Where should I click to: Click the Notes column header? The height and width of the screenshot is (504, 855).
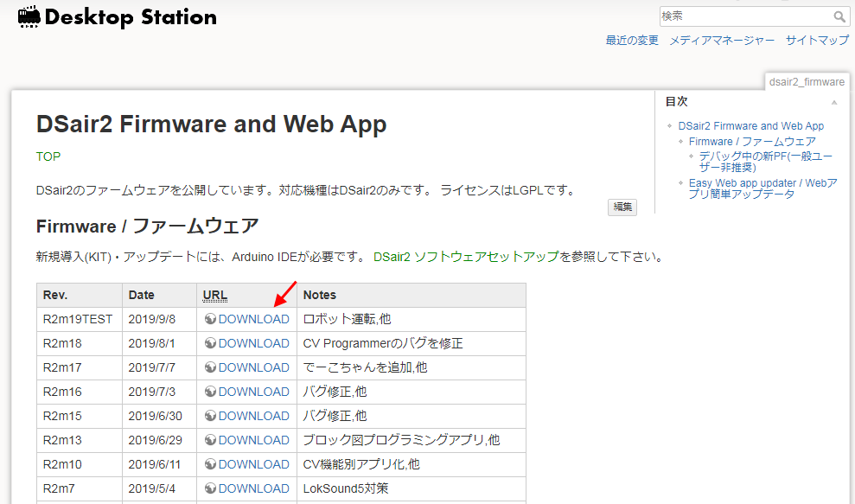click(x=412, y=295)
